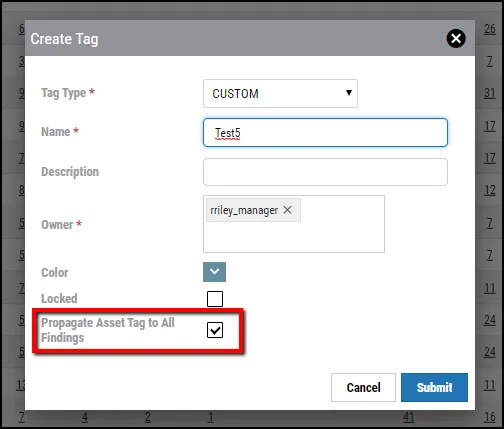Click the Color field label
This screenshot has width=504, height=429.
55,272
